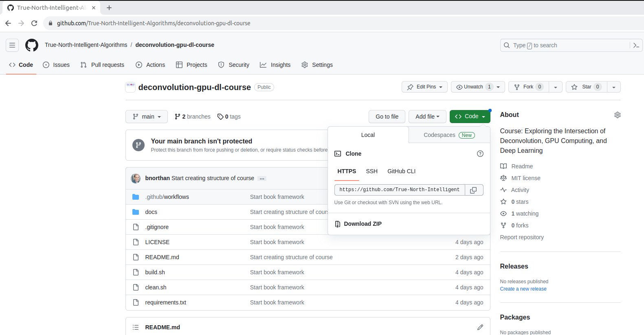Click the site info padlock icon
Image resolution: width=644 pixels, height=335 pixels.
51,23
